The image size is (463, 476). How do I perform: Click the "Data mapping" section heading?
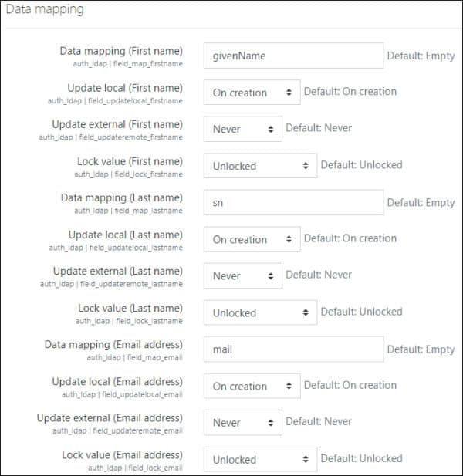(45, 10)
